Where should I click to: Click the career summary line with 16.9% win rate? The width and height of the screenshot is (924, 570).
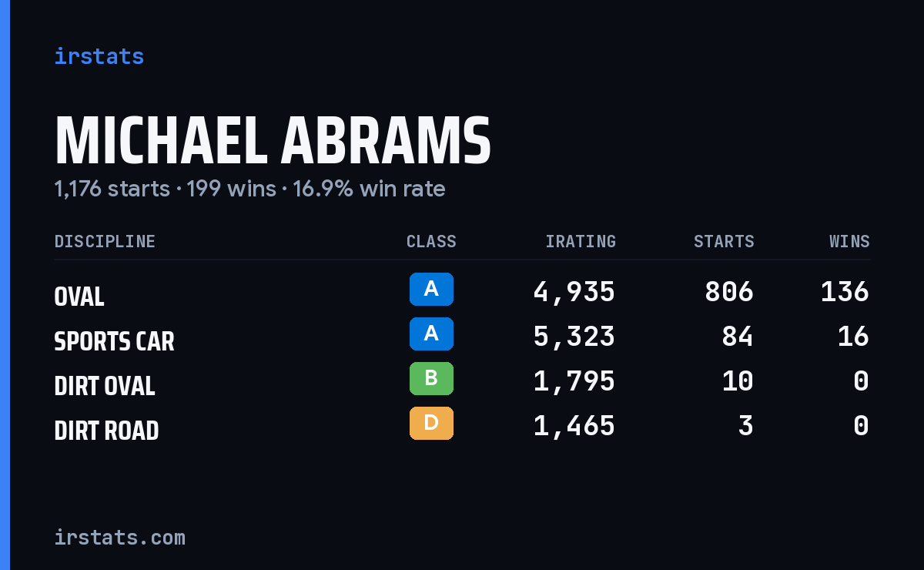tap(249, 189)
